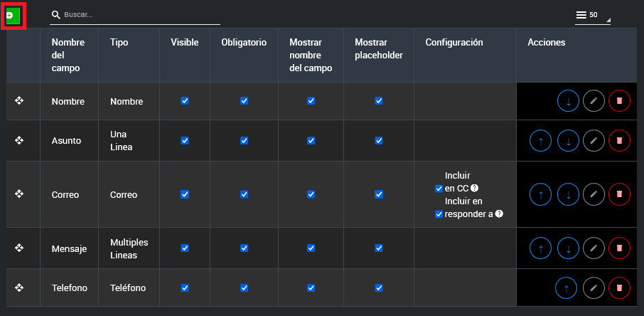Image resolution: width=644 pixels, height=316 pixels.
Task: Open the rows per page dropdown showing 50
Action: [593, 15]
